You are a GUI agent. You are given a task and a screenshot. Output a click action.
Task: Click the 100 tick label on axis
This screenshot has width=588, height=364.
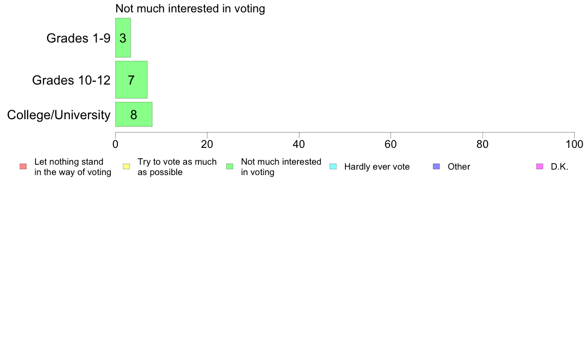574,144
